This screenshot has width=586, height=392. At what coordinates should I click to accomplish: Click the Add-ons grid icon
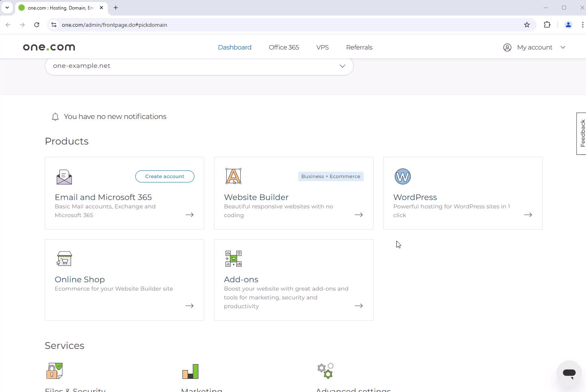234,259
